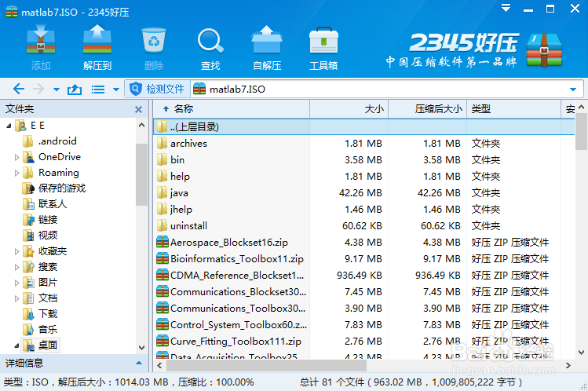This screenshot has height=391, width=588.
Task: Select the bin folder icon
Action: (x=162, y=159)
